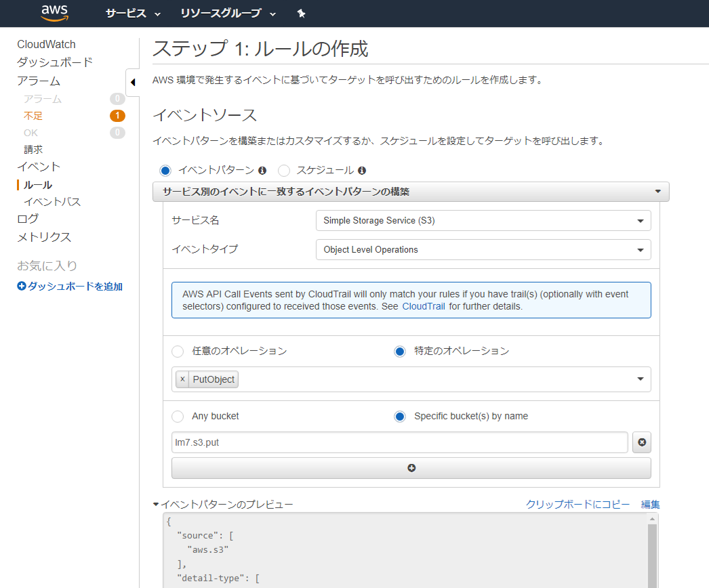Click the preview scrollbar up arrow
The height and width of the screenshot is (588, 709).
[652, 519]
